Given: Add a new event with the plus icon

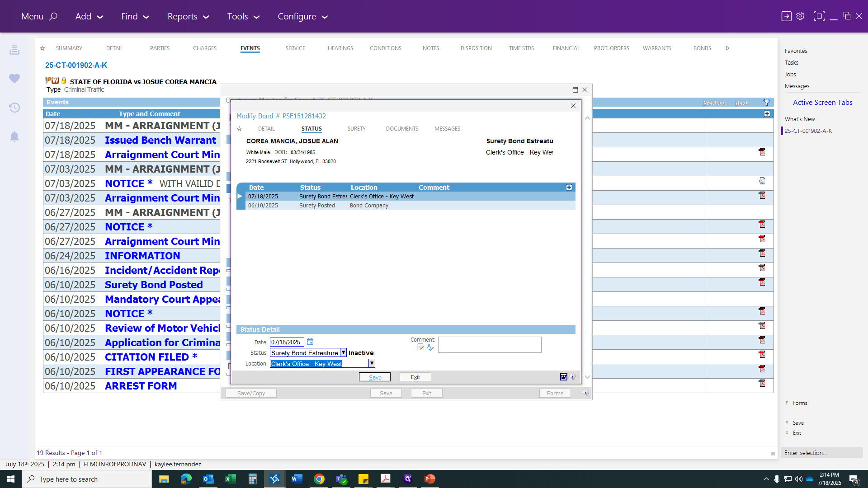Looking at the screenshot, I should click(x=767, y=114).
